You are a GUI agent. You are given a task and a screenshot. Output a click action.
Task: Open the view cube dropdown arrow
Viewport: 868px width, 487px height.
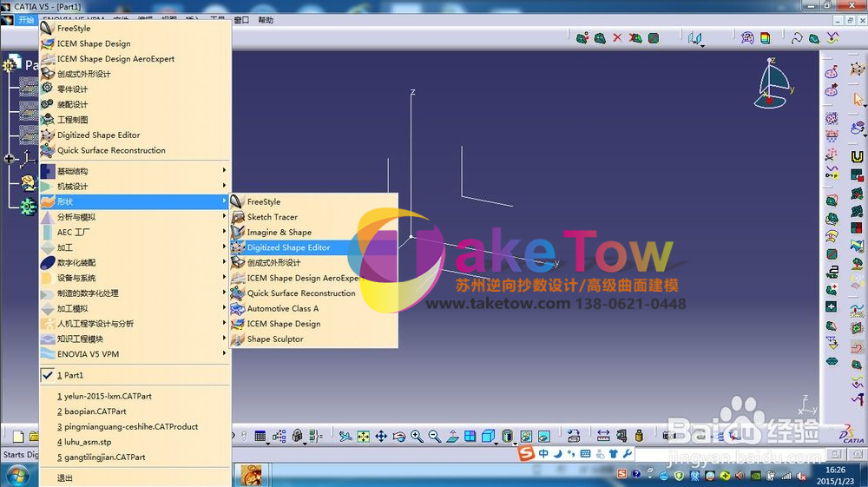coord(496,443)
